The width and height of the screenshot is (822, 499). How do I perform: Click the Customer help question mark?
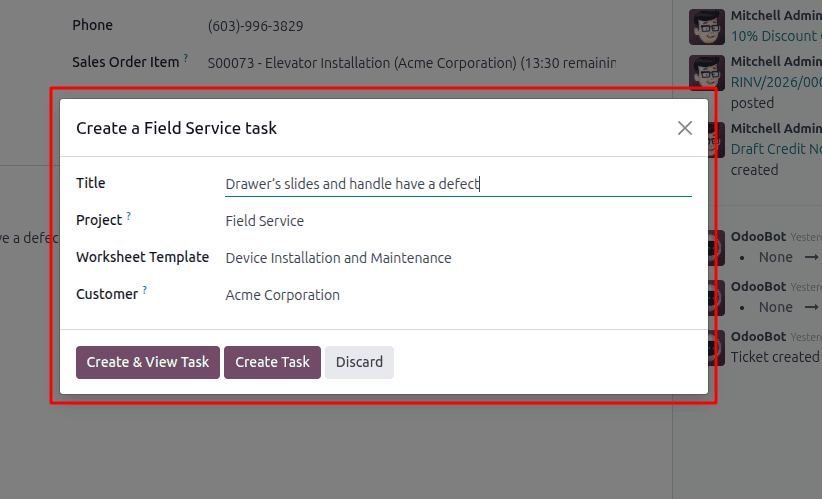tap(145, 290)
